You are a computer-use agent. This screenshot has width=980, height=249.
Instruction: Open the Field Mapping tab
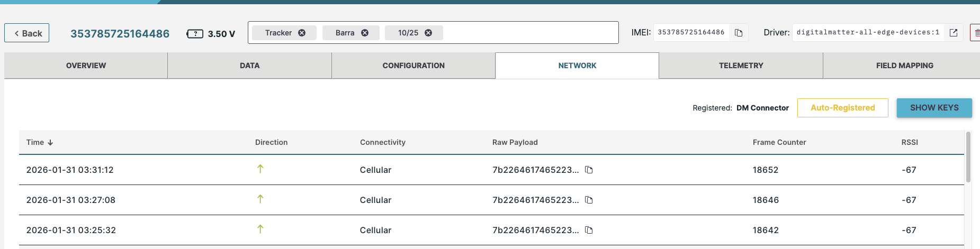[904, 66]
